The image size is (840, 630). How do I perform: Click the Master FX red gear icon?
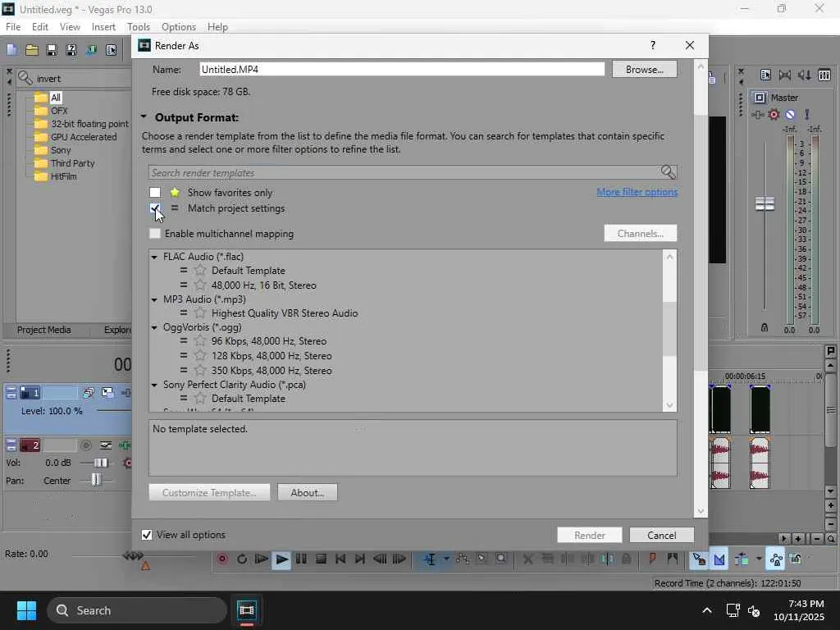(774, 114)
